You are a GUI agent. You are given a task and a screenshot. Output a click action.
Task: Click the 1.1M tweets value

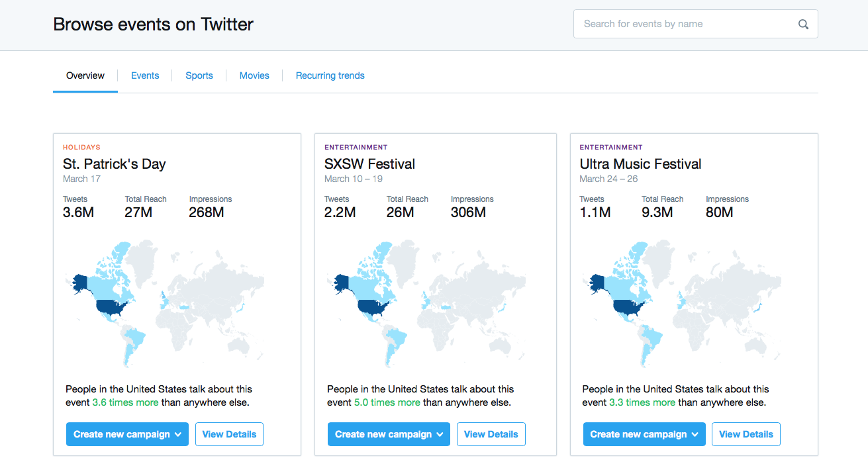(x=595, y=212)
